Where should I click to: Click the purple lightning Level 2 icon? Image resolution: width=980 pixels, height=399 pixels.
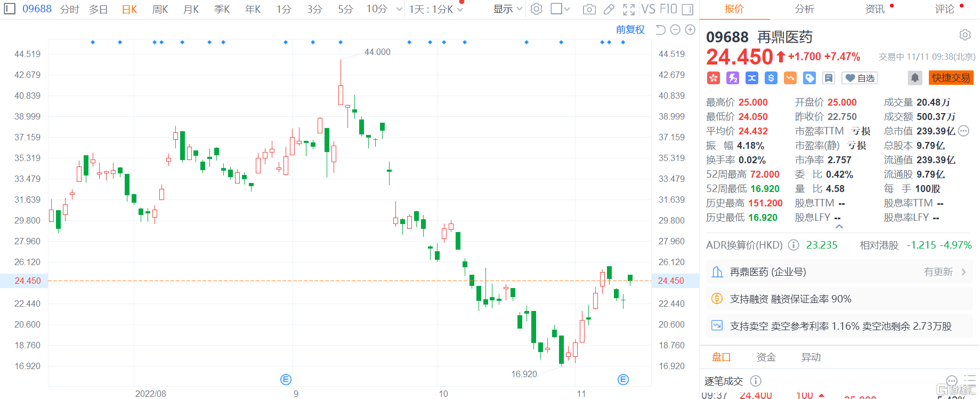point(733,78)
